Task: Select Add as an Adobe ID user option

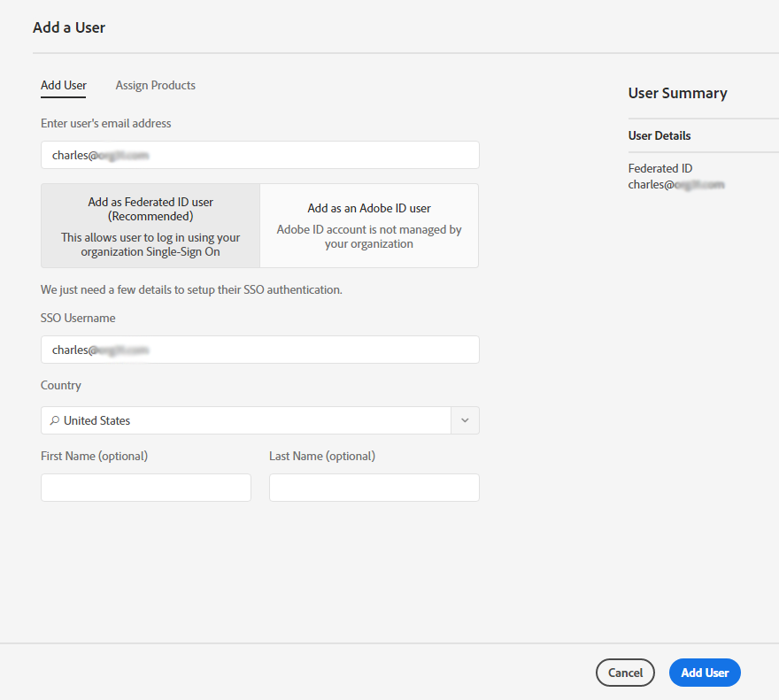Action: coord(368,226)
